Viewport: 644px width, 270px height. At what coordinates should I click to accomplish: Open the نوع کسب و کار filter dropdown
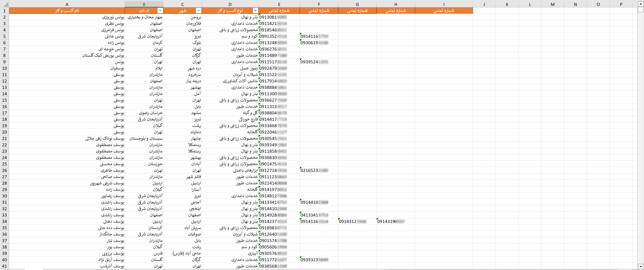tap(255, 11)
